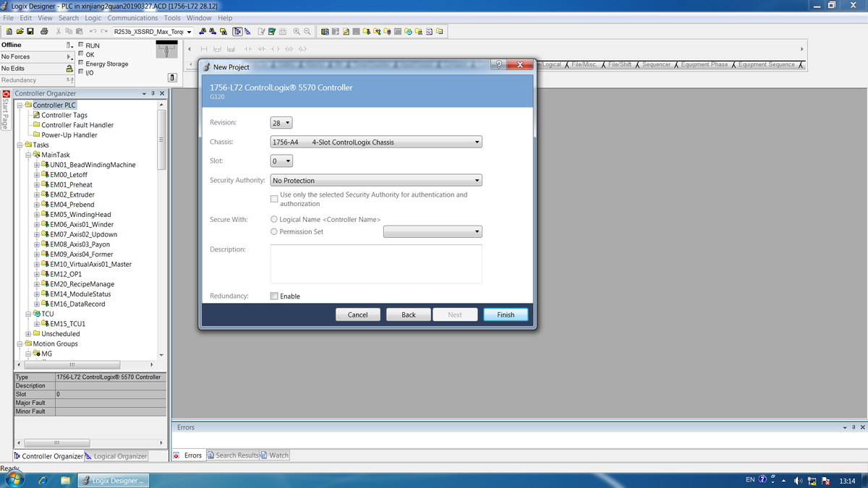This screenshot has height=488, width=868.
Task: Expand the Security Authority dropdown
Action: (x=375, y=181)
